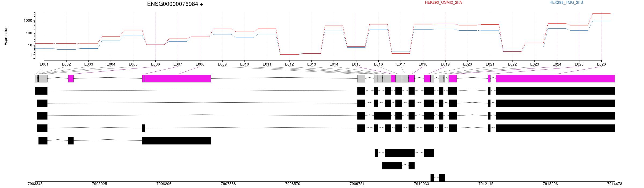Click the E010 exon label
This screenshot has width=644, height=188.
pos(244,64)
